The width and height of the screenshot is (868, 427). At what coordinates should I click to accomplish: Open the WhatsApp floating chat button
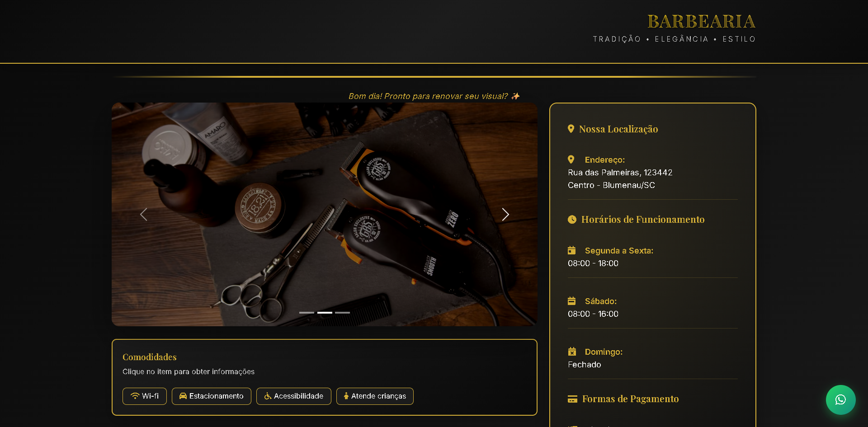pyautogui.click(x=840, y=399)
